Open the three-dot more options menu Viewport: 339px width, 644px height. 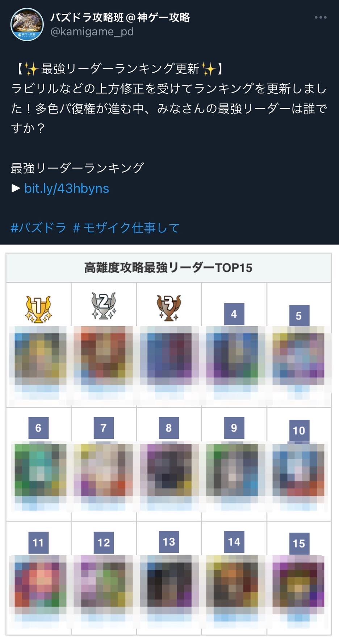click(321, 17)
